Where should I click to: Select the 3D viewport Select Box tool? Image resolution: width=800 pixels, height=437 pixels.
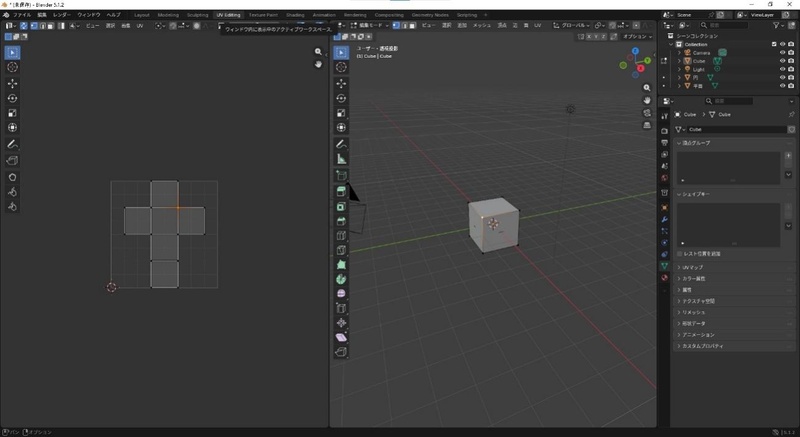[x=341, y=53]
